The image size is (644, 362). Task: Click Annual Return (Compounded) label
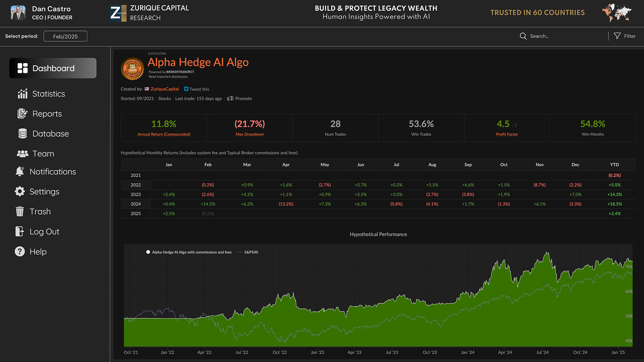point(164,134)
